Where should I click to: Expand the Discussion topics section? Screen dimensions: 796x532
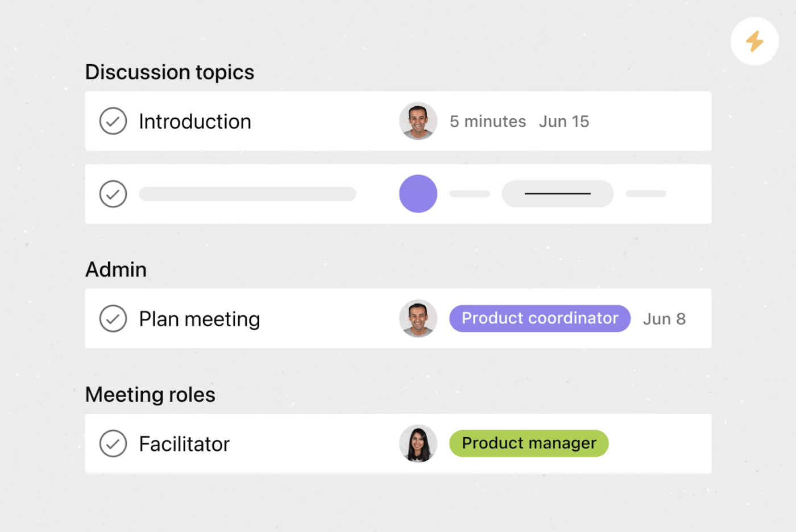pos(169,72)
